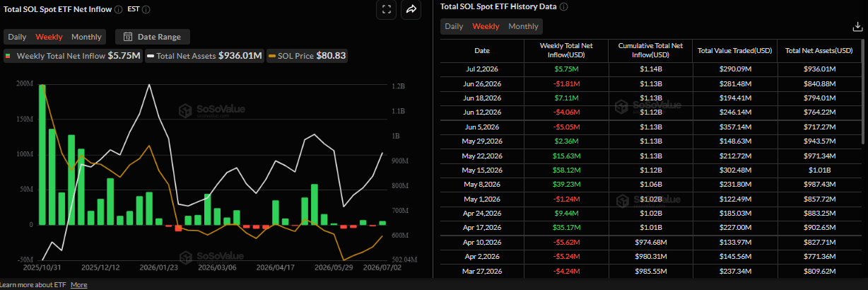
Task: Switch chart to Daily view
Action: click(x=17, y=37)
